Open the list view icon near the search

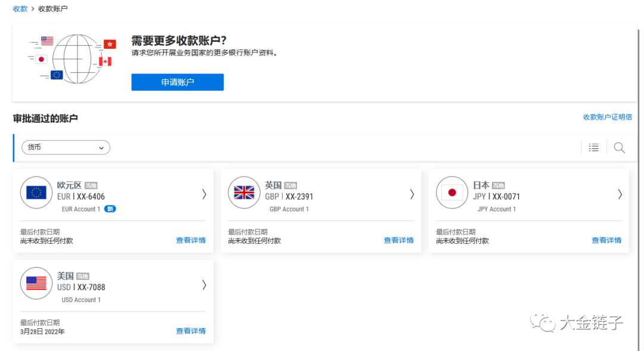[593, 147]
